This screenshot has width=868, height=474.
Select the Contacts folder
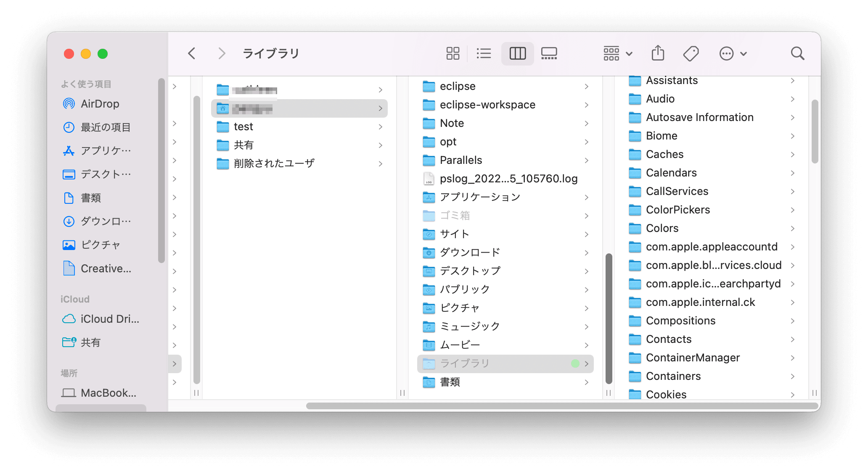(x=711, y=339)
